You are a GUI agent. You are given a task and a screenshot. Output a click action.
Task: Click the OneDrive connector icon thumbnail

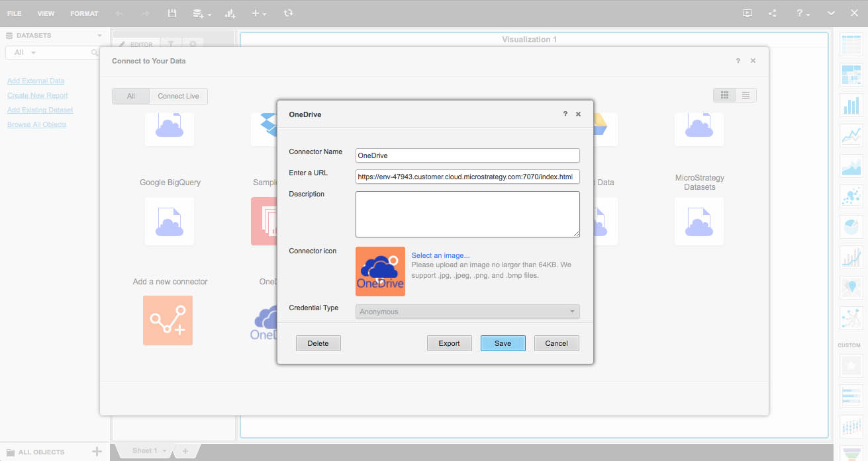(x=380, y=271)
